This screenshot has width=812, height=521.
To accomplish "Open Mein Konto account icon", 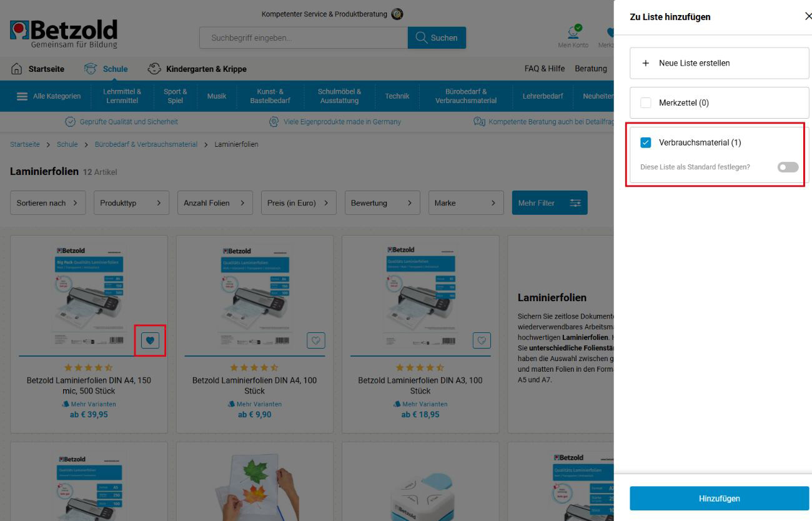I will pyautogui.click(x=573, y=31).
